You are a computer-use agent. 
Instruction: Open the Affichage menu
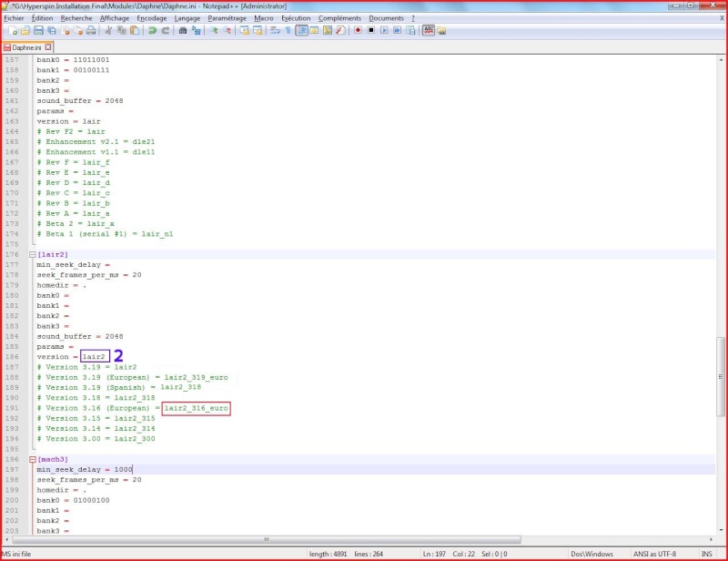point(115,18)
